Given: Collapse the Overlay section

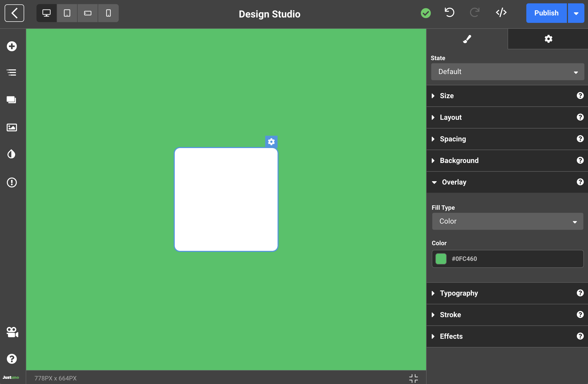Looking at the screenshot, I should [454, 182].
